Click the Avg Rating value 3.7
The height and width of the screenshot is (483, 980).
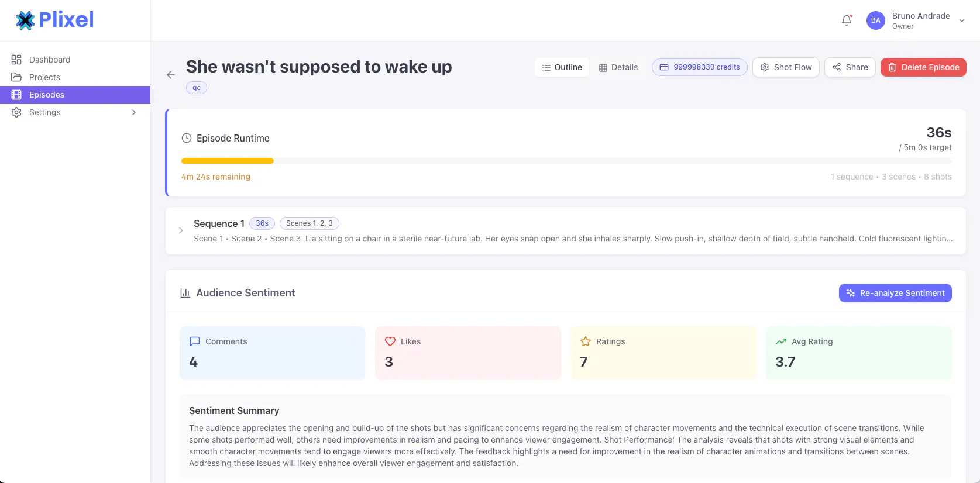(x=785, y=362)
